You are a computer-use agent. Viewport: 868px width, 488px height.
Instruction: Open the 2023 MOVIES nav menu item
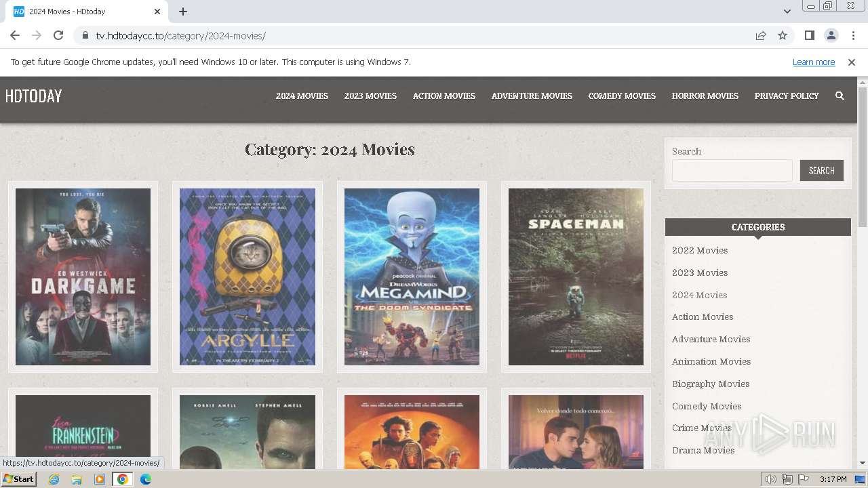370,96
